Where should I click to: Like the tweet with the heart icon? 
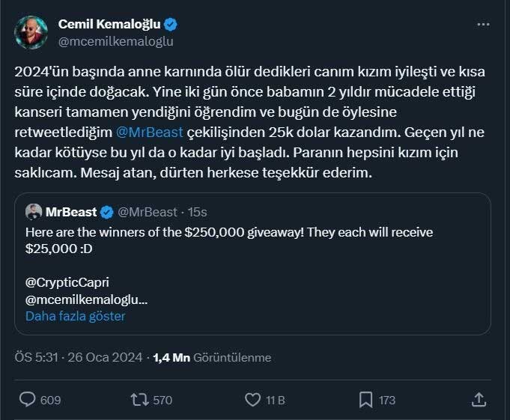(x=253, y=400)
